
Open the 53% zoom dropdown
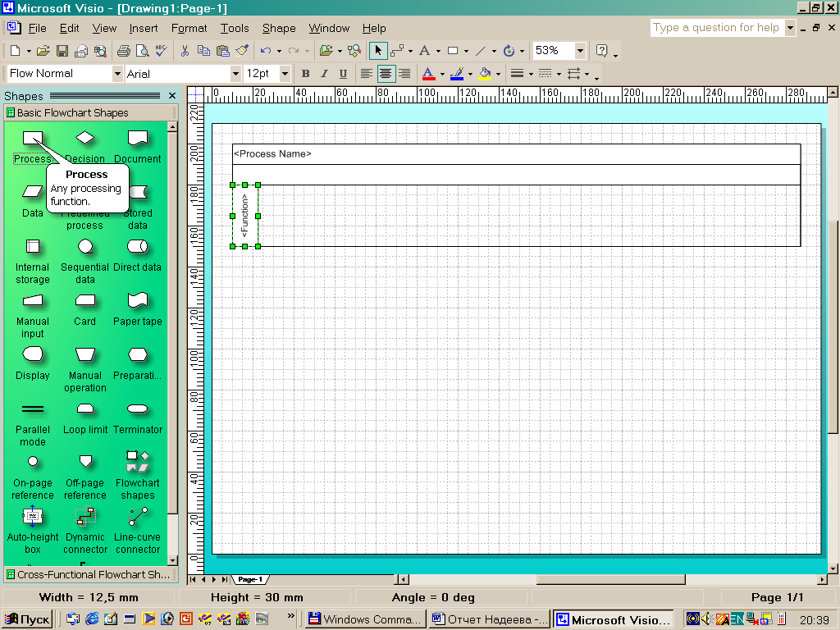(x=580, y=50)
